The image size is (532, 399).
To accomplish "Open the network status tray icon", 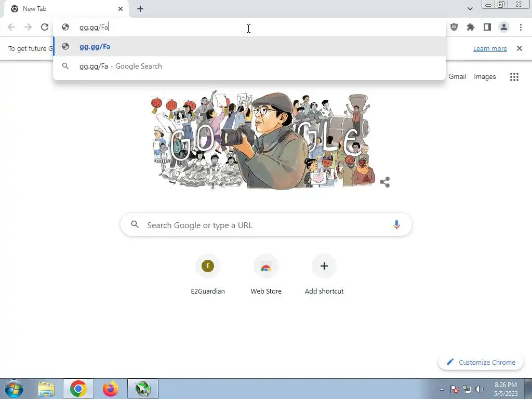I will pyautogui.click(x=467, y=389).
